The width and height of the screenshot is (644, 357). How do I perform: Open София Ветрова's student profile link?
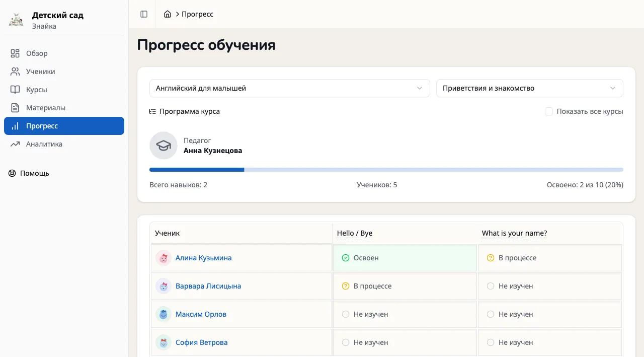202,342
